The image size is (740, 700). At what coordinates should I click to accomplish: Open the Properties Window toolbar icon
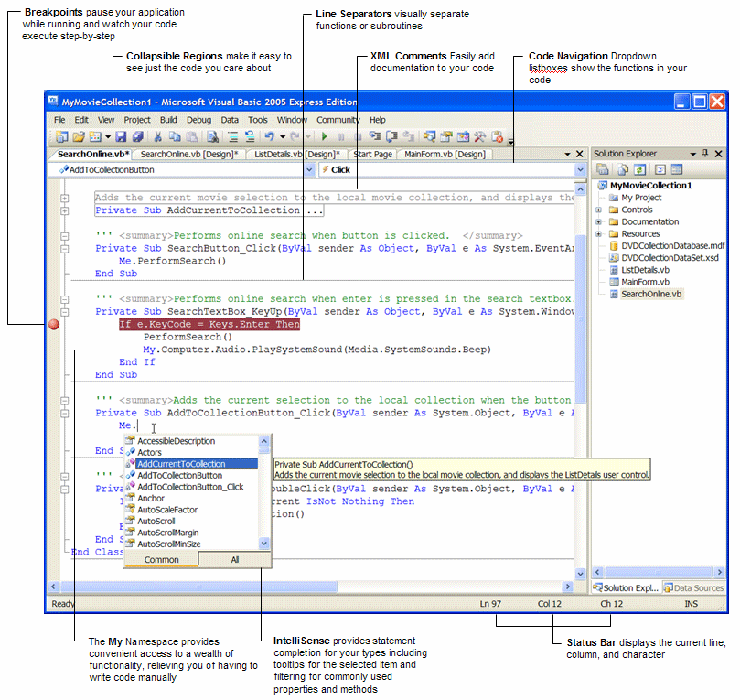(446, 137)
